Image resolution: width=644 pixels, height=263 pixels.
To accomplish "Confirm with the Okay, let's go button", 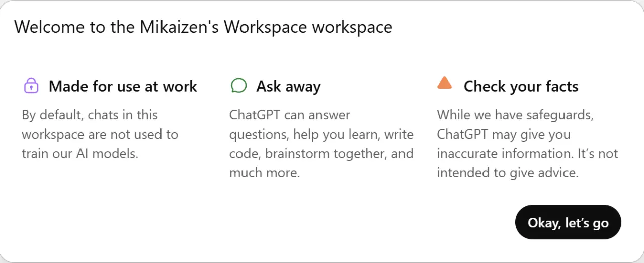I will pyautogui.click(x=568, y=222).
